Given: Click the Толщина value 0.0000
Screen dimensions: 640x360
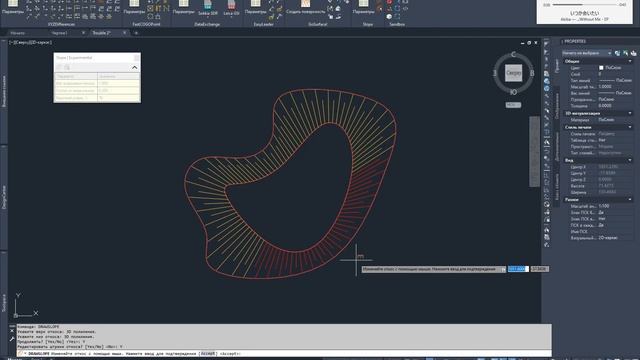Looking at the screenshot, I should (605, 106).
